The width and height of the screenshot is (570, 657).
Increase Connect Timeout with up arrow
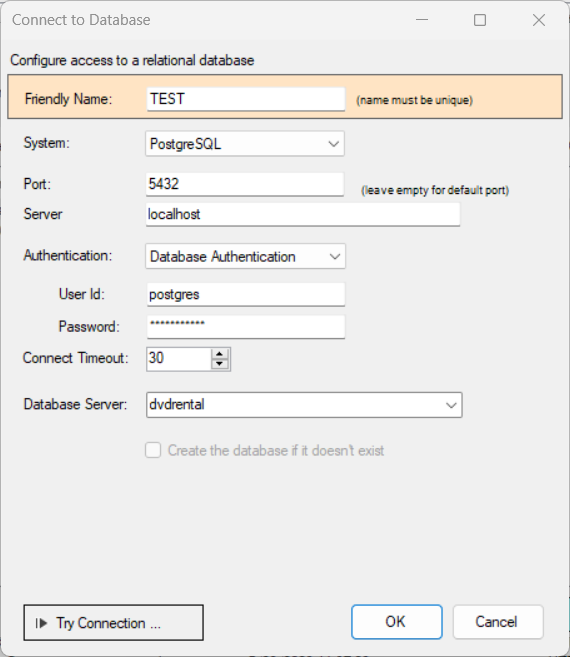(220, 354)
